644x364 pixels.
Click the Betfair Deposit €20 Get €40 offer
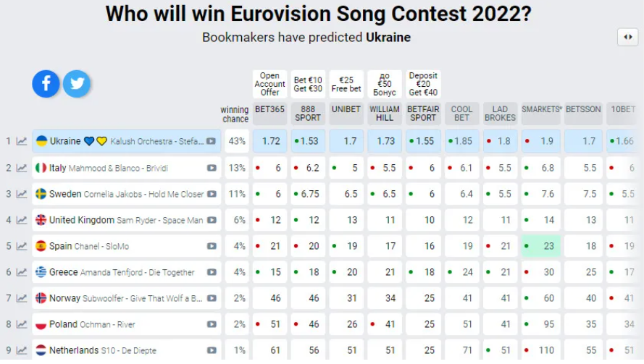pos(423,84)
